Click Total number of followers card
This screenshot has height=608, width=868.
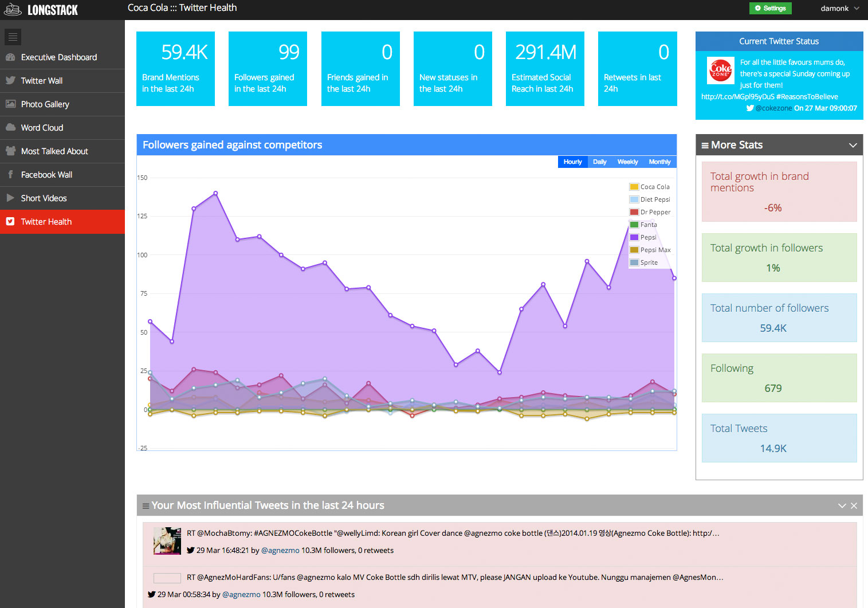(x=779, y=318)
